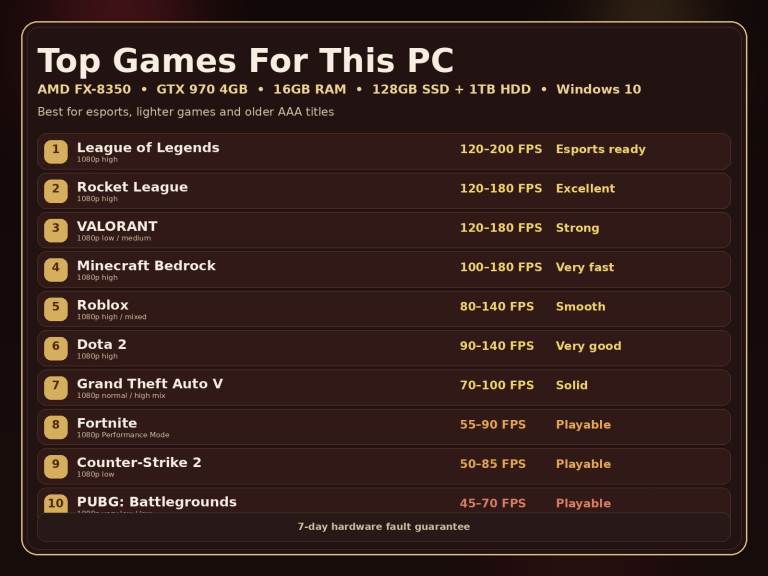Click the 7-day hardware fault guarantee bar
This screenshot has height=576, width=768.
[x=384, y=527]
